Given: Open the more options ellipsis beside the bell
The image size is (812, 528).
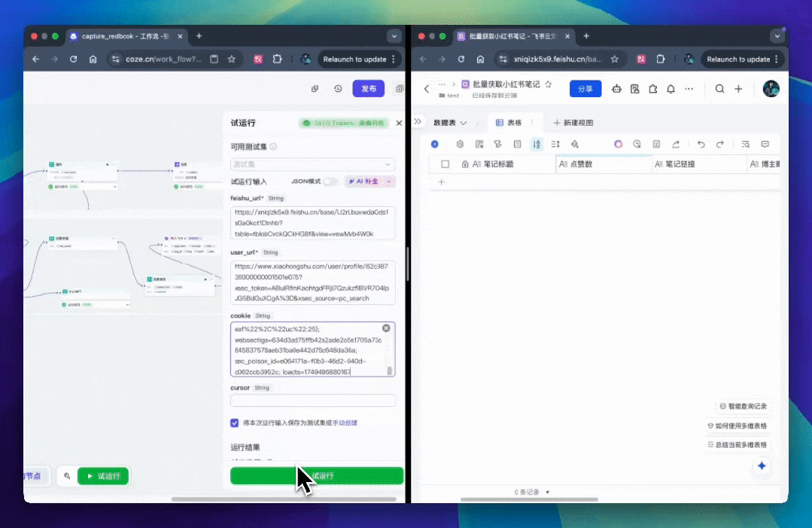Looking at the screenshot, I should point(689,89).
